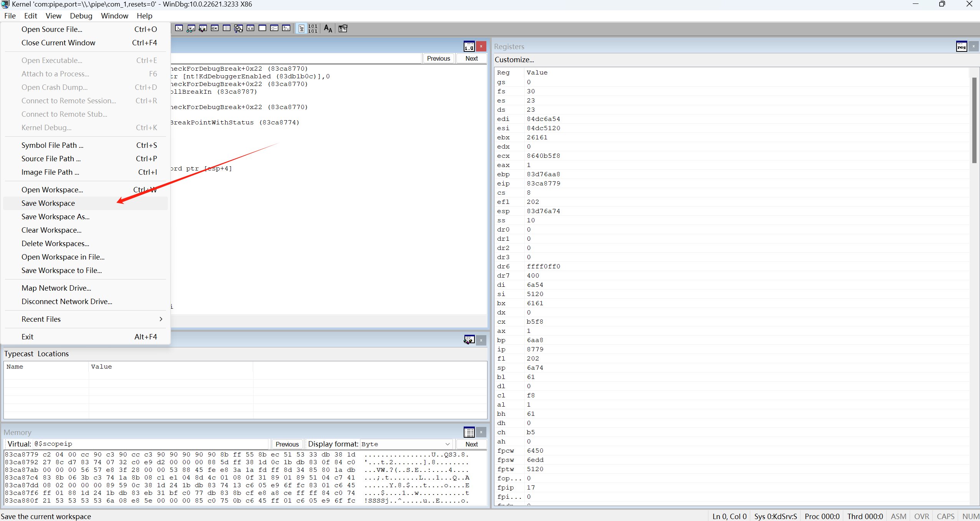This screenshot has width=980, height=521.
Task: Select Save Workspace to File...
Action: [86, 270]
